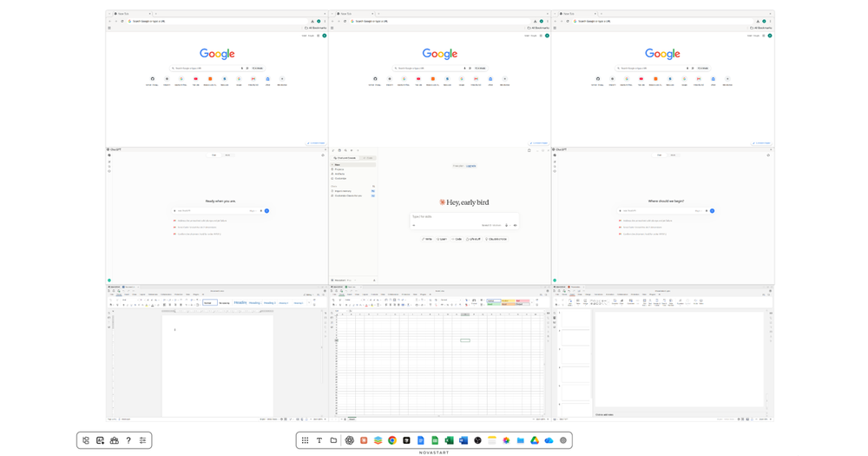The height and width of the screenshot is (456, 868).
Task: Click the Google search box in middle Chrome window
Action: 439,68
